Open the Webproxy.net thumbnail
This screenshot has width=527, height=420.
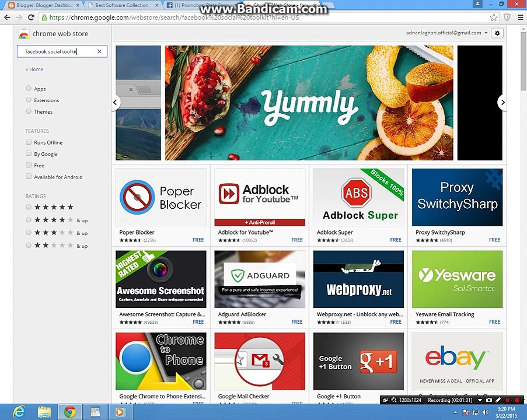pyautogui.click(x=358, y=279)
